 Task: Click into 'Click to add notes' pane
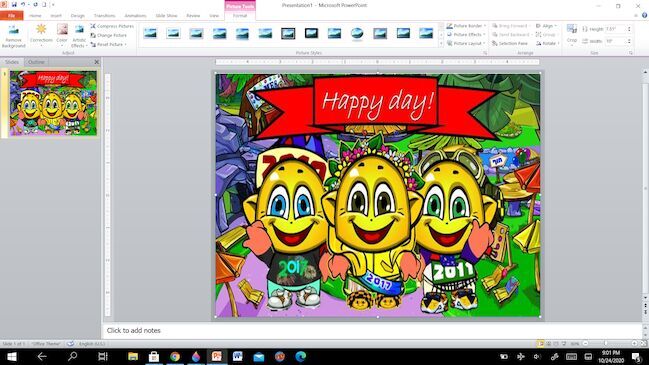373,331
